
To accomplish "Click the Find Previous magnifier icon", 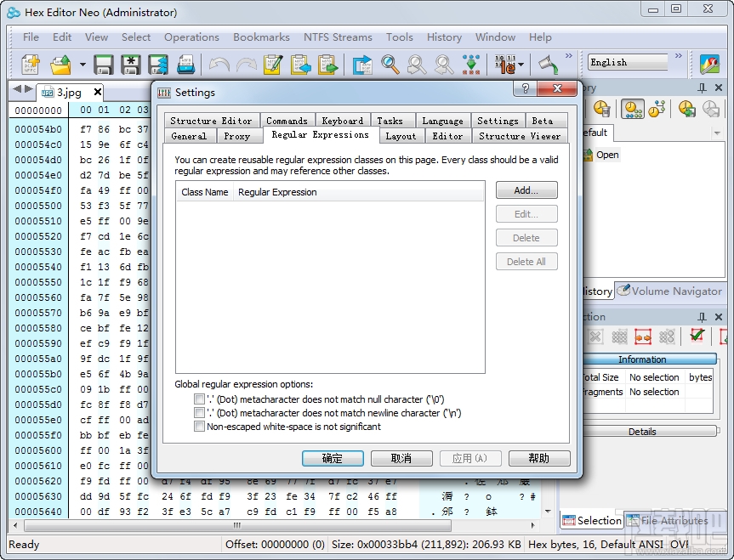I will click(x=444, y=65).
